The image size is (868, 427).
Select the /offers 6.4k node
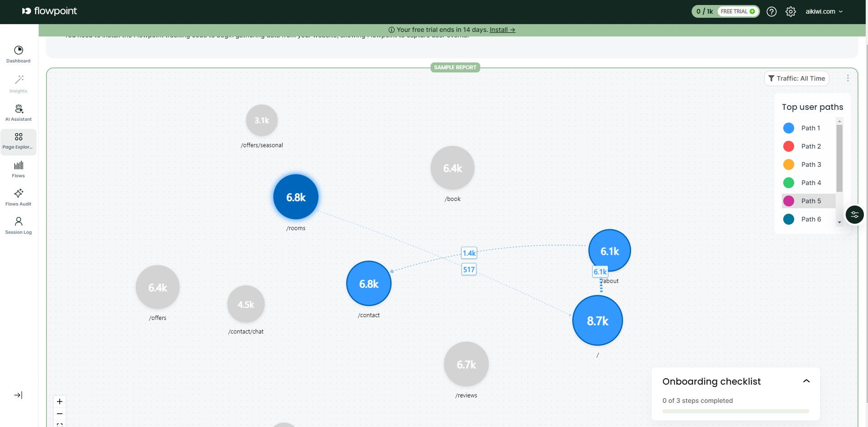[x=158, y=287]
